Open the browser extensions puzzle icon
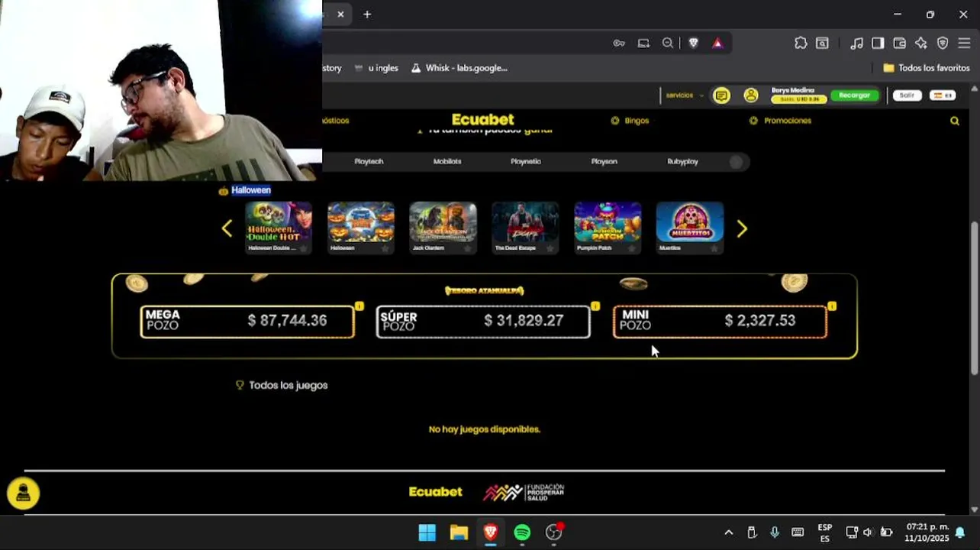 (801, 44)
